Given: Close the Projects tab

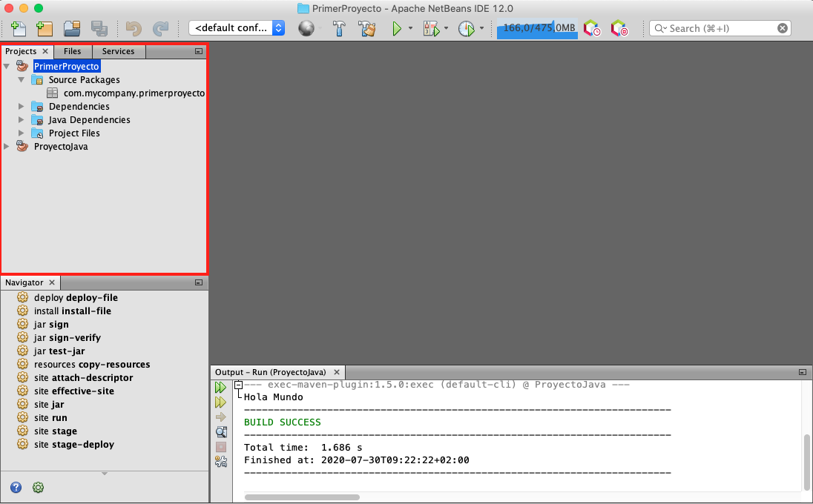Looking at the screenshot, I should tap(45, 51).
